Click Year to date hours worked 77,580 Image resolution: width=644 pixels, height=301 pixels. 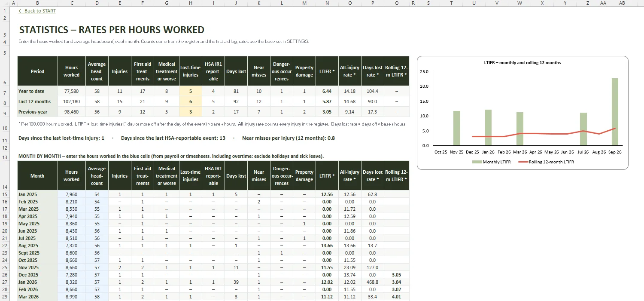pos(72,91)
